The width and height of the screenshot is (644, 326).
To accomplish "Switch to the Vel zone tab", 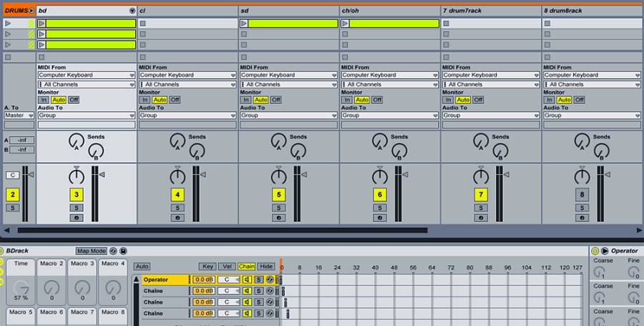I will 227,267.
